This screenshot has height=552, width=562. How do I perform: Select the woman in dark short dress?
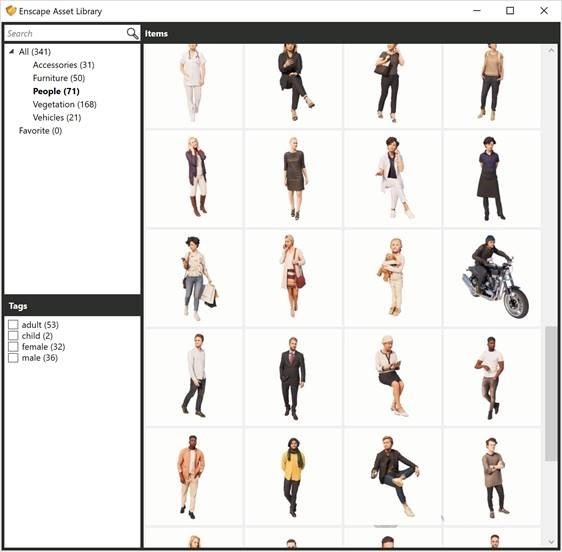(x=293, y=179)
